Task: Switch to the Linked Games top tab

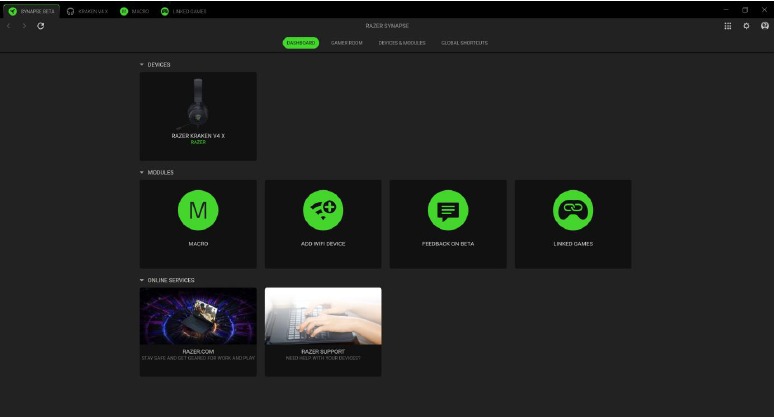Action: click(x=183, y=11)
